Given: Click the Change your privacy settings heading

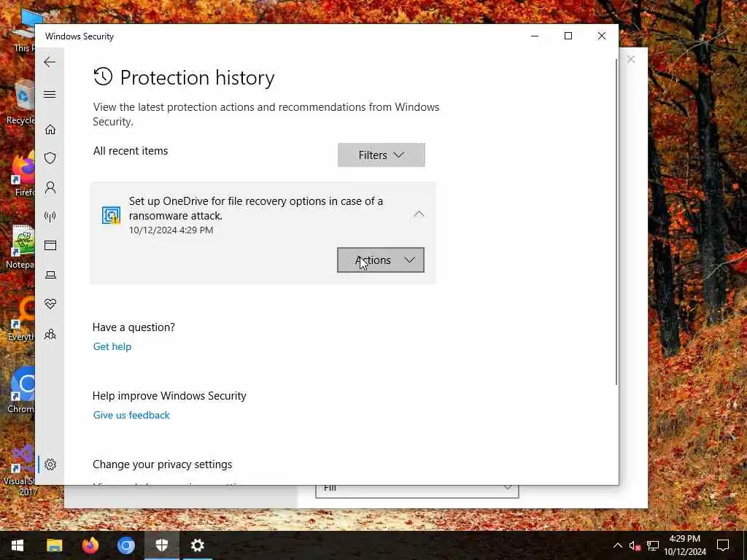Looking at the screenshot, I should [x=163, y=464].
